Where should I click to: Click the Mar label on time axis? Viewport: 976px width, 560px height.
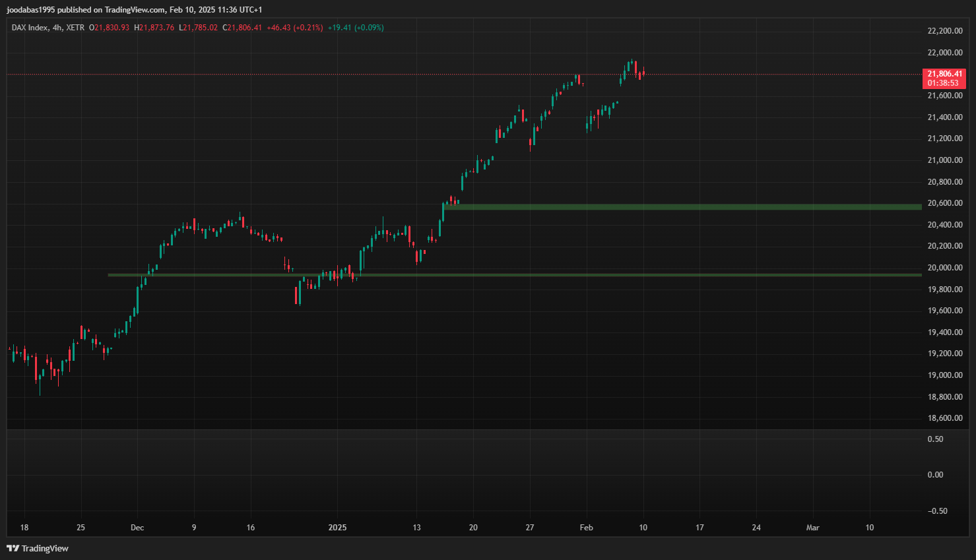point(813,528)
